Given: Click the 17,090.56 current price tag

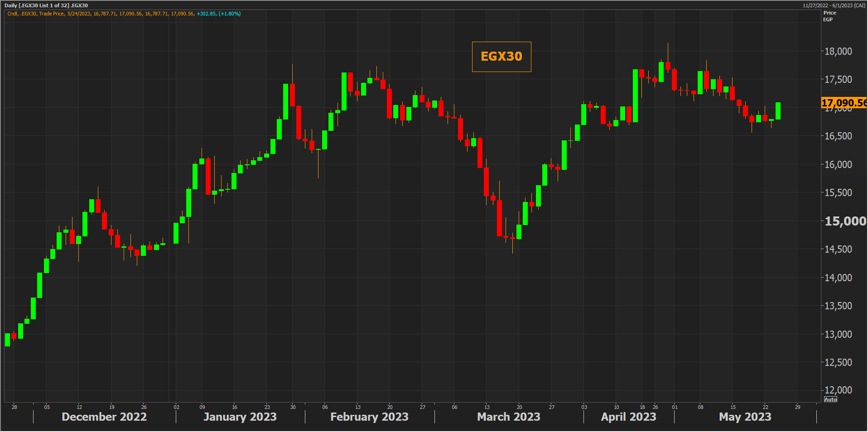Looking at the screenshot, I should (844, 103).
